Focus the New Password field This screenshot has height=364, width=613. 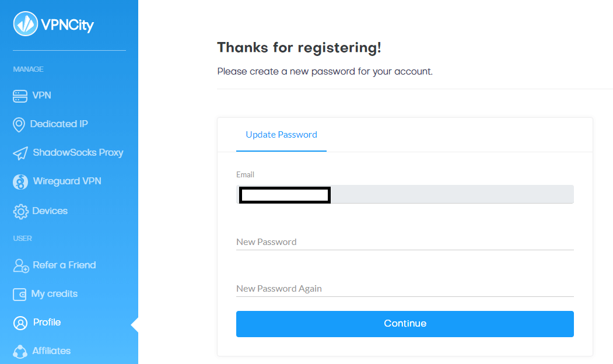point(405,242)
